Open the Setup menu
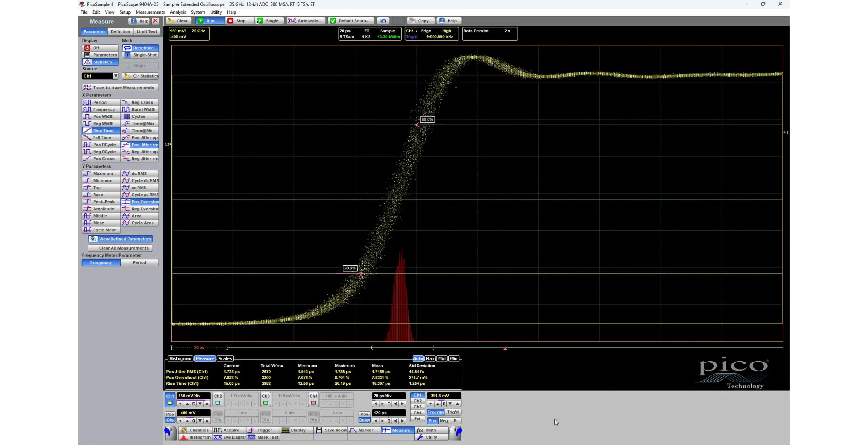Viewport: 868px width, 445px height. point(125,12)
